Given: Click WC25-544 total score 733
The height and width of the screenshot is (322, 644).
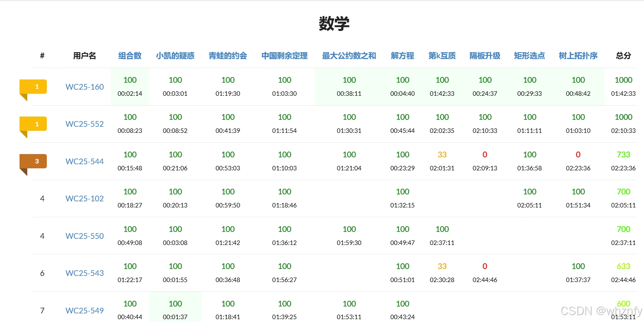Looking at the screenshot, I should (x=623, y=154).
